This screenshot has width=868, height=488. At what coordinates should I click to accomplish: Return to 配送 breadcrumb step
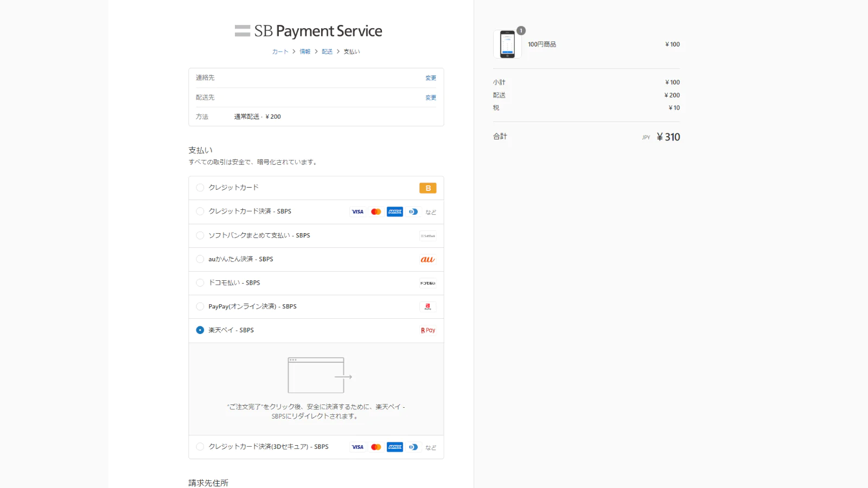coord(327,52)
